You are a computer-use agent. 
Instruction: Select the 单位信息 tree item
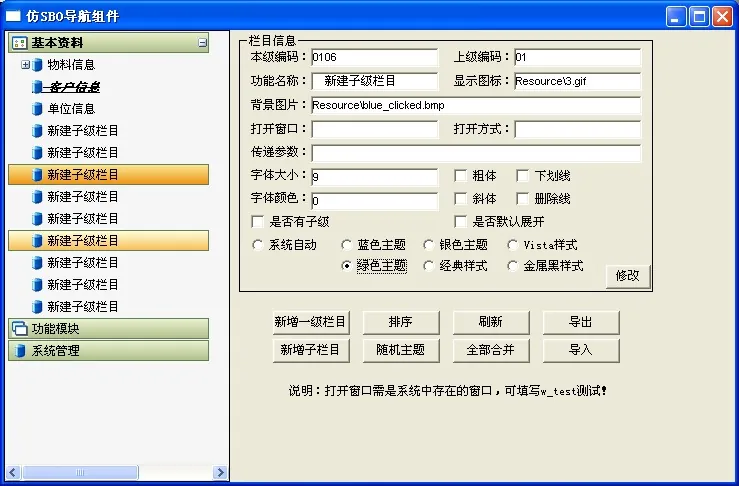(71, 109)
